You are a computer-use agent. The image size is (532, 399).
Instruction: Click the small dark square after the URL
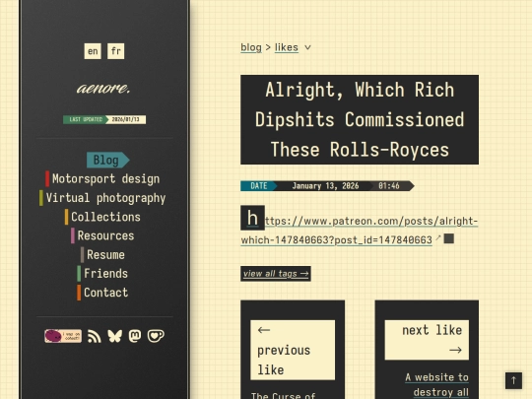[x=449, y=238]
